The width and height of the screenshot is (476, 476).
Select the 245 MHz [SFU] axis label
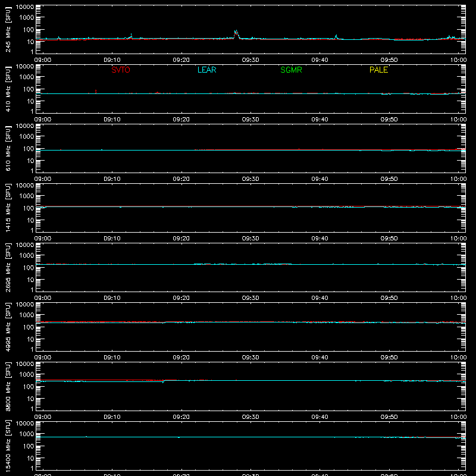tap(8, 29)
